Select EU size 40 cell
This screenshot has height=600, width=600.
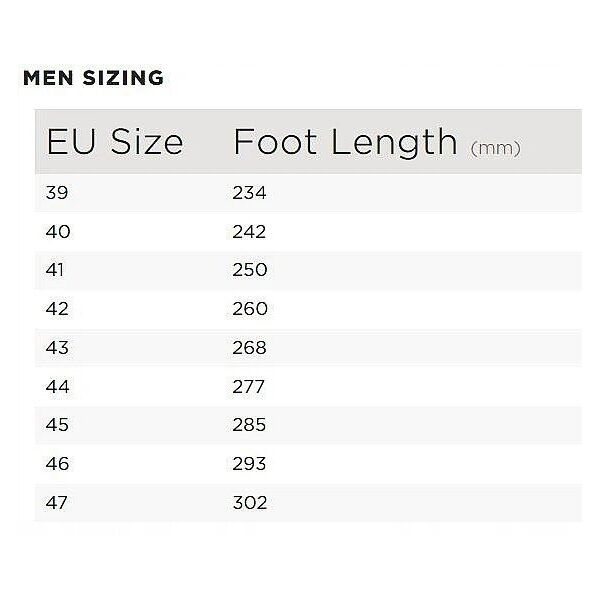pyautogui.click(x=58, y=232)
